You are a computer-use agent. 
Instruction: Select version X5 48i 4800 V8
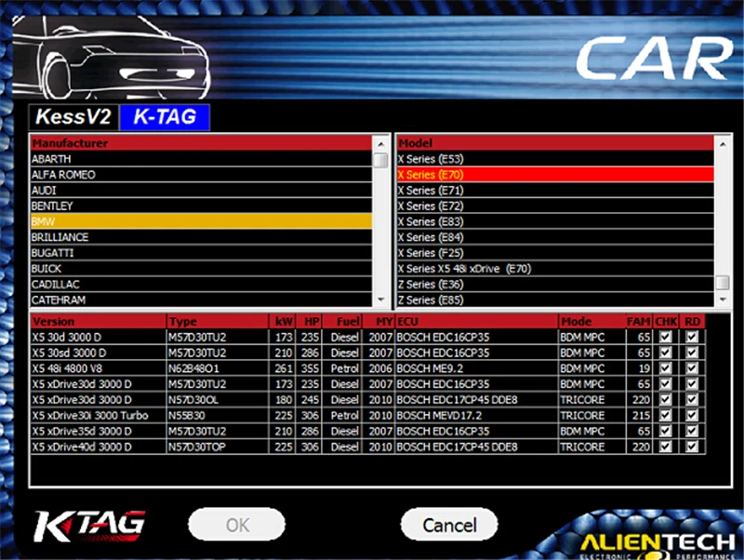pos(99,368)
